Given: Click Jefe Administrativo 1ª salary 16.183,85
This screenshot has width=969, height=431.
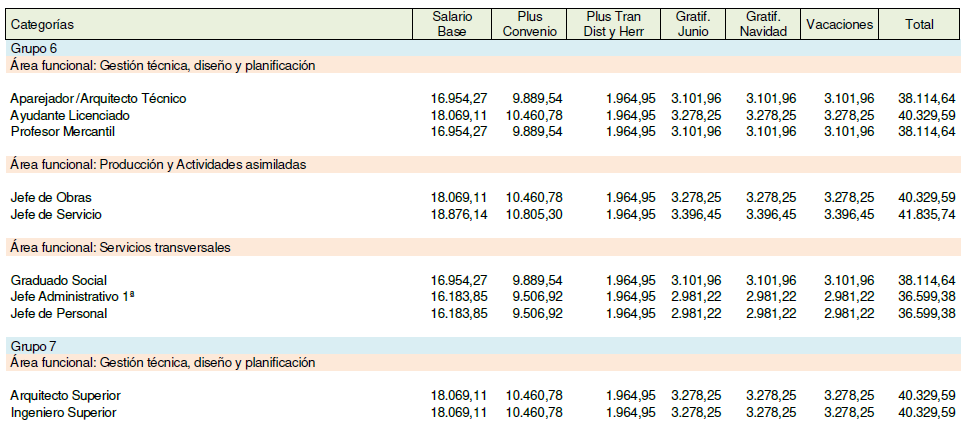Looking at the screenshot, I should pyautogui.click(x=459, y=297).
